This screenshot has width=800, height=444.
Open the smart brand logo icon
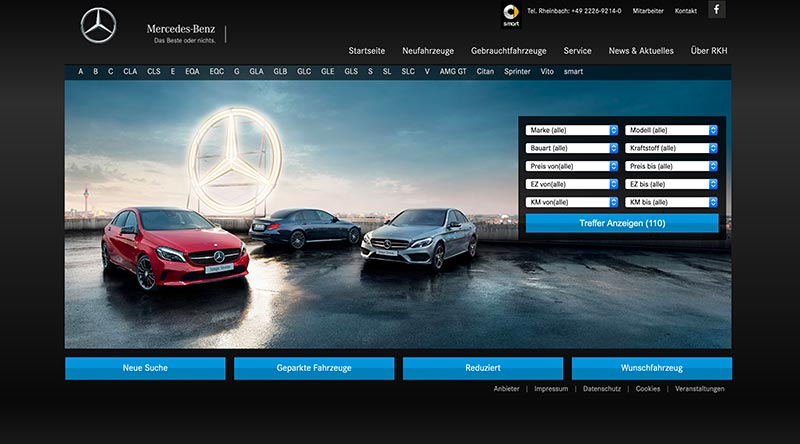click(x=511, y=15)
